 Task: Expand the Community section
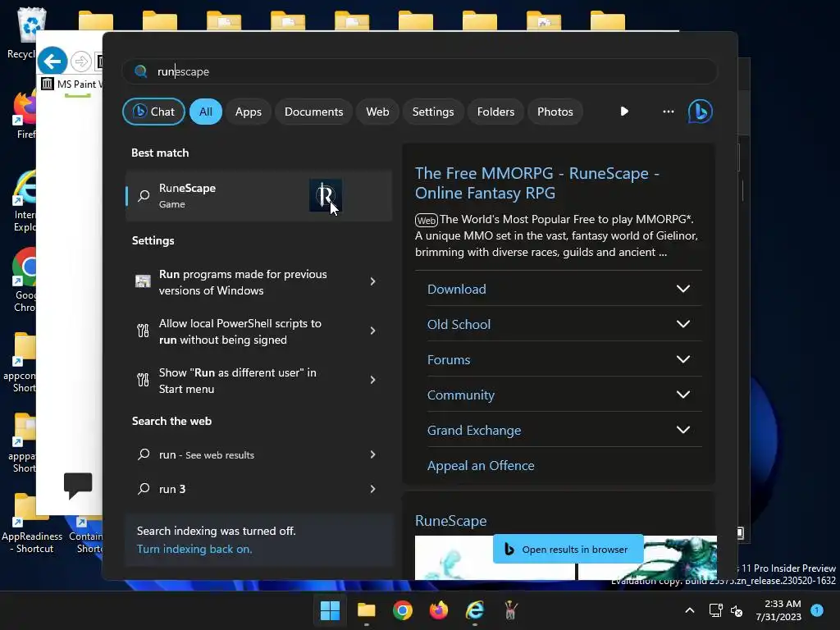pyautogui.click(x=683, y=395)
